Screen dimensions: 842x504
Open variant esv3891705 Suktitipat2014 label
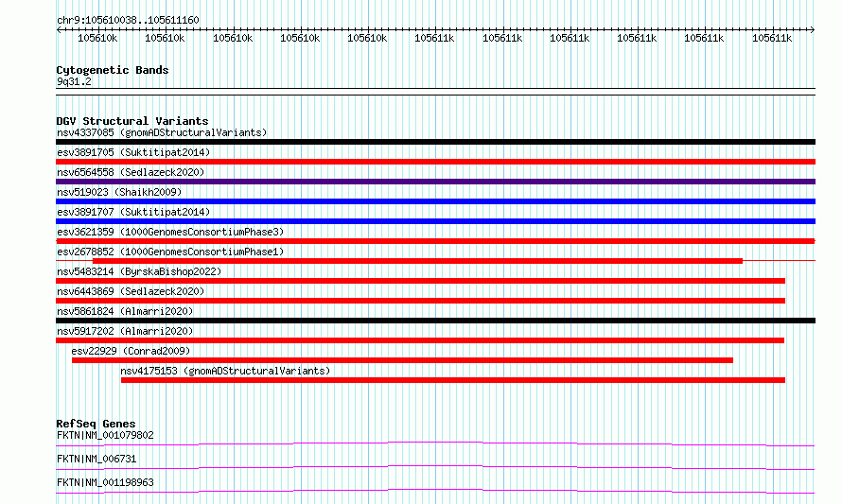coord(133,152)
